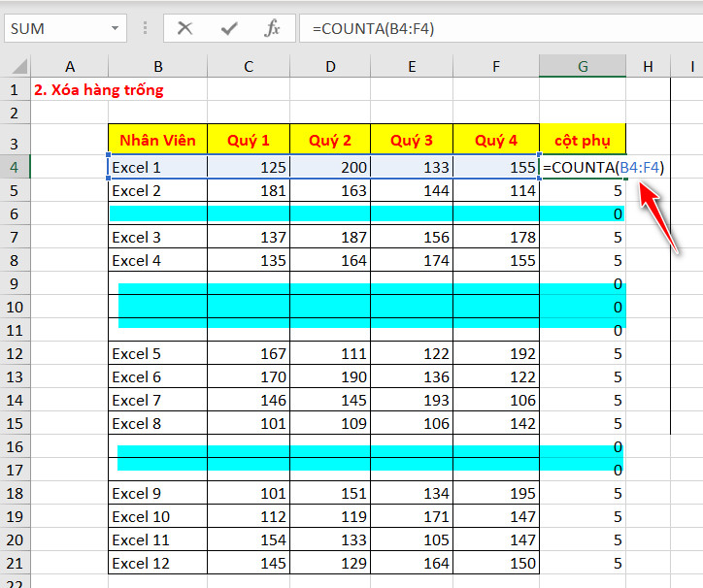703x588 pixels.
Task: Click cell C5 with value 181
Action: (249, 190)
